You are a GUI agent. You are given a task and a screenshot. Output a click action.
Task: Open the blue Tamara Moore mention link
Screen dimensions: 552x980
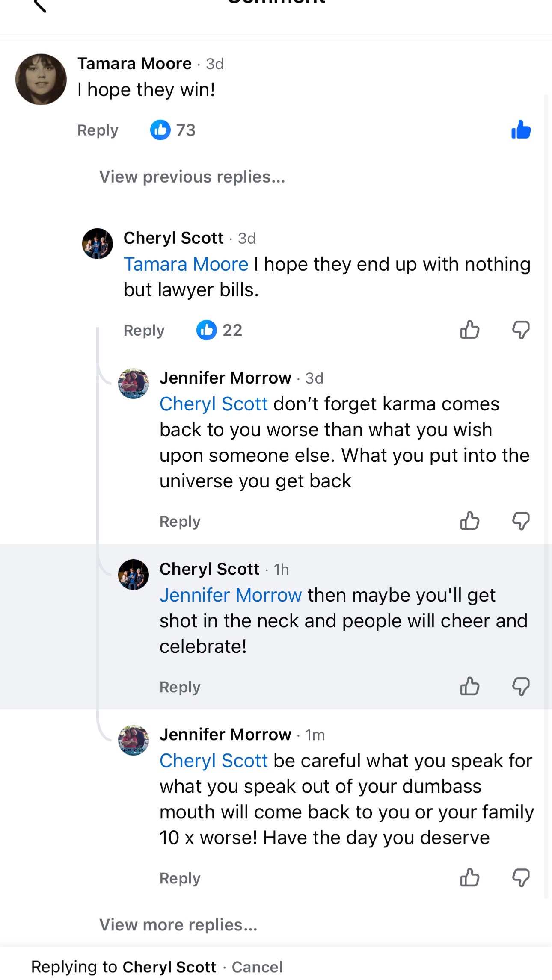pos(186,264)
